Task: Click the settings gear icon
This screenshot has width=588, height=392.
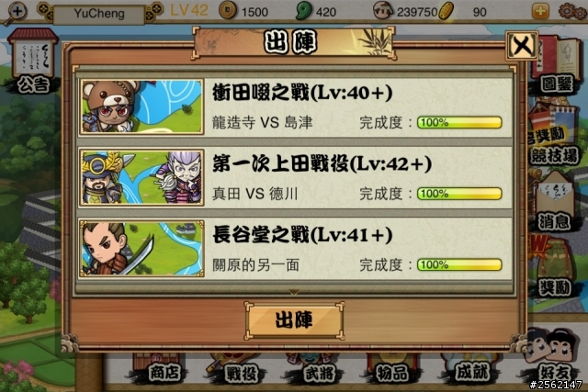Action: [572, 11]
